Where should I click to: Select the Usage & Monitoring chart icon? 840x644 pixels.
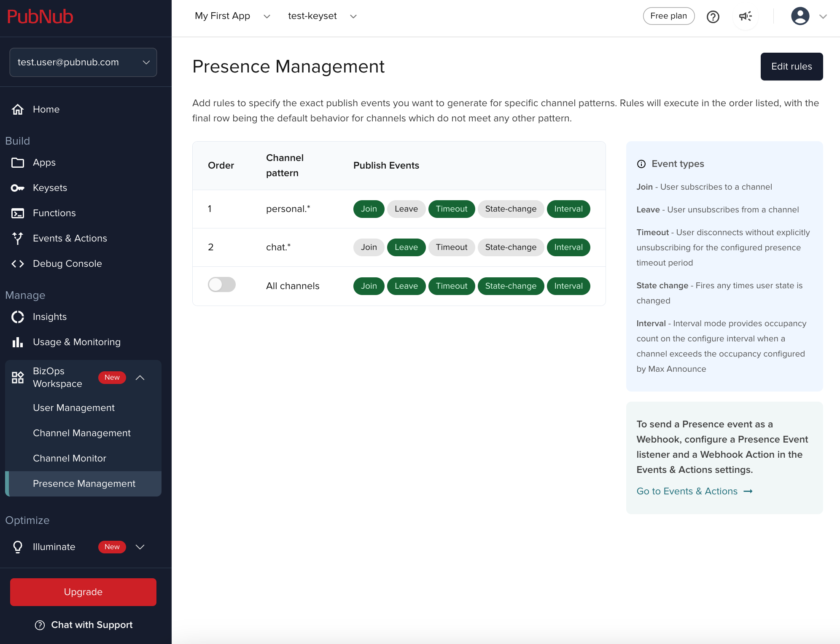[x=18, y=342]
